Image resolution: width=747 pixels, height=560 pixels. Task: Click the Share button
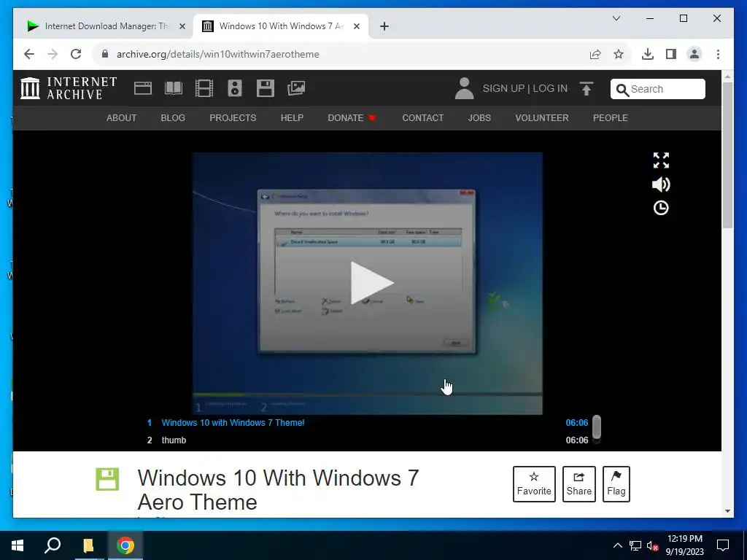pos(578,484)
